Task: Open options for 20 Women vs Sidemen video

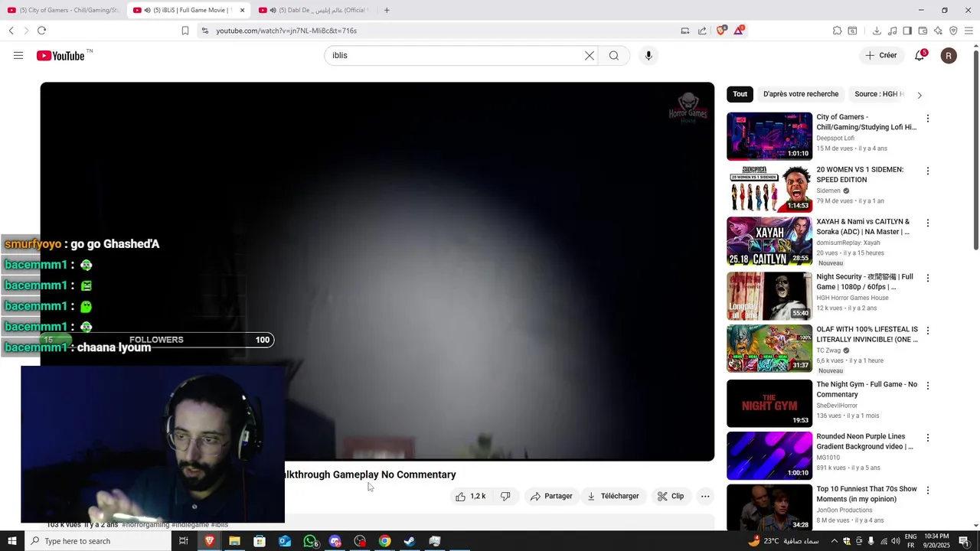Action: [x=928, y=171]
